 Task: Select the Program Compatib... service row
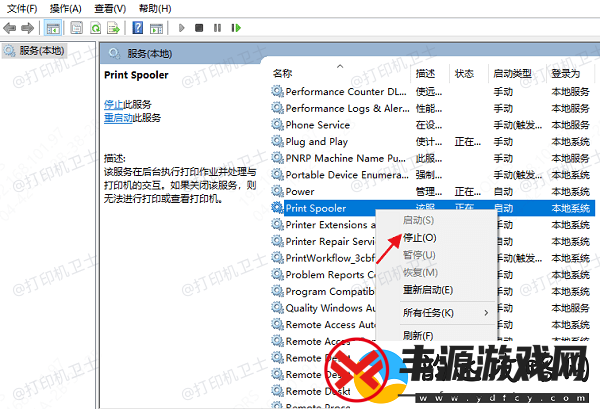point(331,291)
